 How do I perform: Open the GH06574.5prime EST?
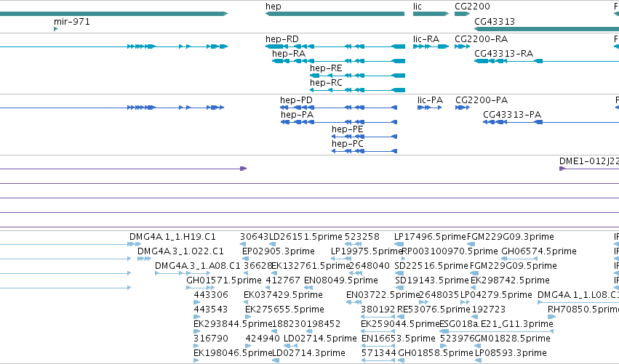point(519,259)
